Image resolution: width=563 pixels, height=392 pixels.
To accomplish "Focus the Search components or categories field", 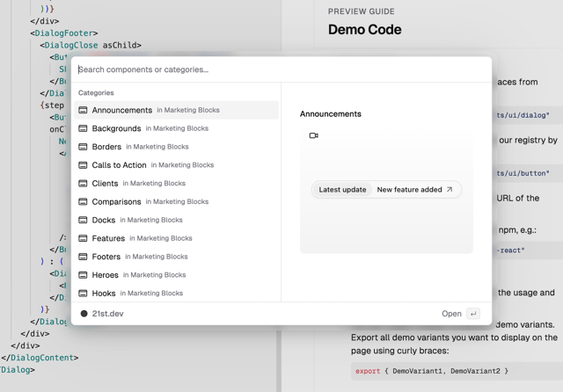I will 281,69.
